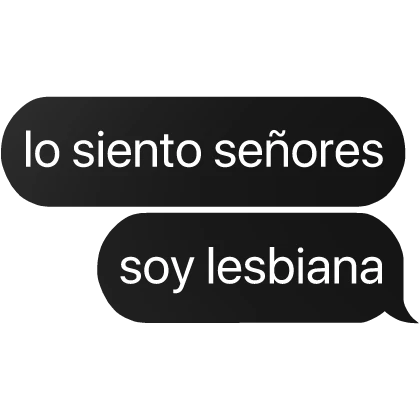Viewport: 420px width, 420px height.
Task: Tap the word "lo" in first bubble
Action: (41, 149)
